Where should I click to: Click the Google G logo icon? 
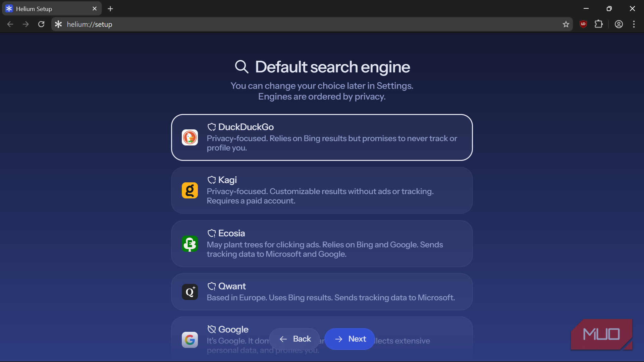pos(190,340)
